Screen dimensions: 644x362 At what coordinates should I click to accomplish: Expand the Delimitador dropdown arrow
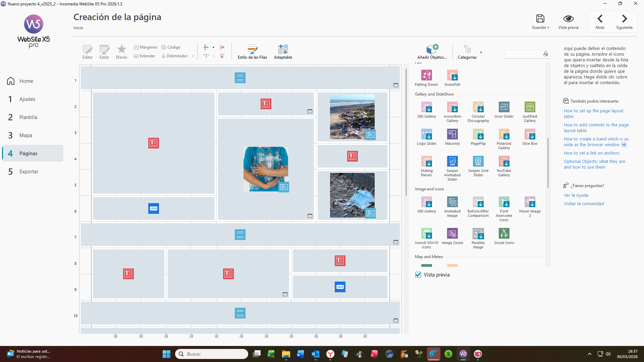click(193, 56)
